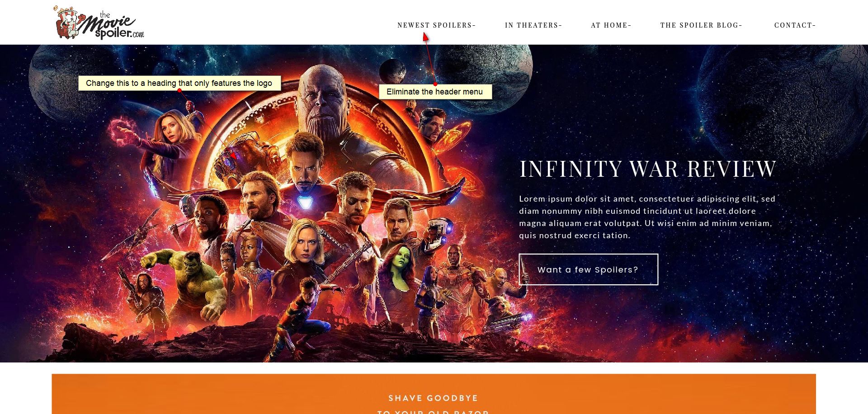Click the 'Change this to a heading' annotation note
The width and height of the screenshot is (868, 414).
click(x=179, y=83)
